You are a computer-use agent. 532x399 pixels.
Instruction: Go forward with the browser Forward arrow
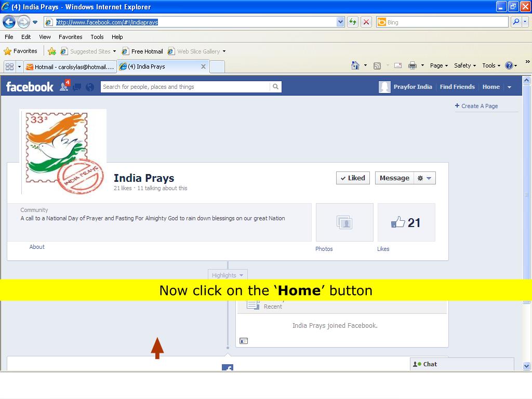tap(23, 22)
